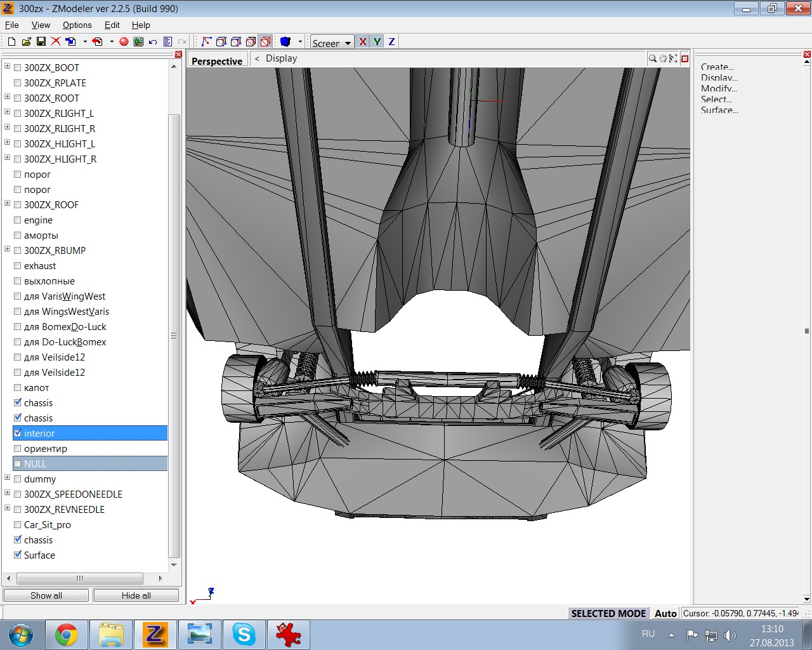Undo the last action with the toolbar arrow
The height and width of the screenshot is (650, 812).
pos(153,41)
